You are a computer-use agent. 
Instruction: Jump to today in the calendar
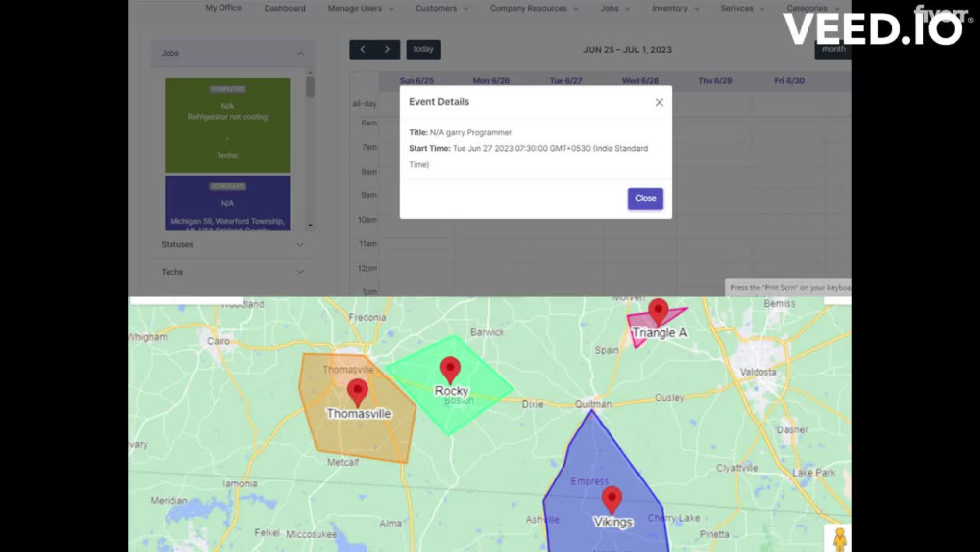[x=423, y=49]
